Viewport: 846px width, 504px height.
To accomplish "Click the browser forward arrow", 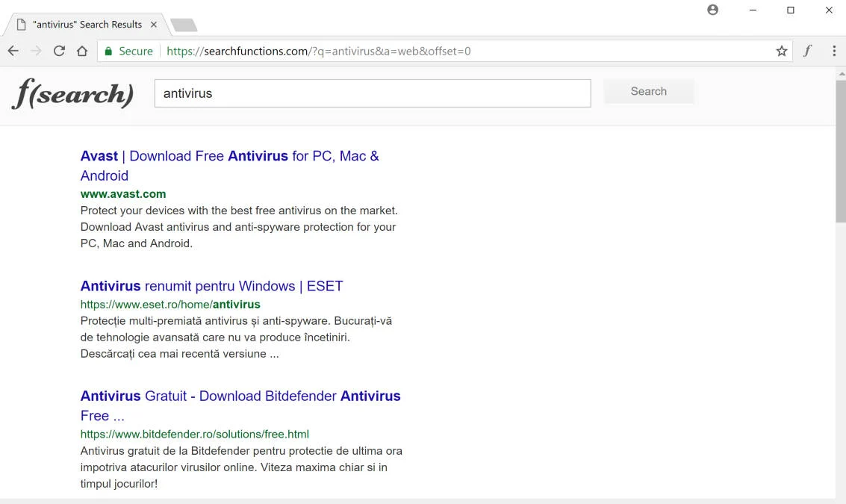I will [x=36, y=51].
